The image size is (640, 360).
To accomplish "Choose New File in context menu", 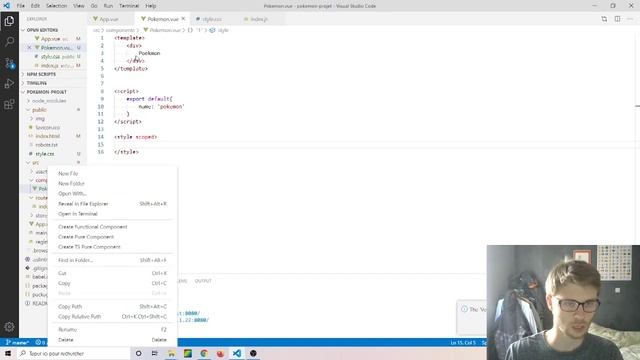I will (x=113, y=173).
